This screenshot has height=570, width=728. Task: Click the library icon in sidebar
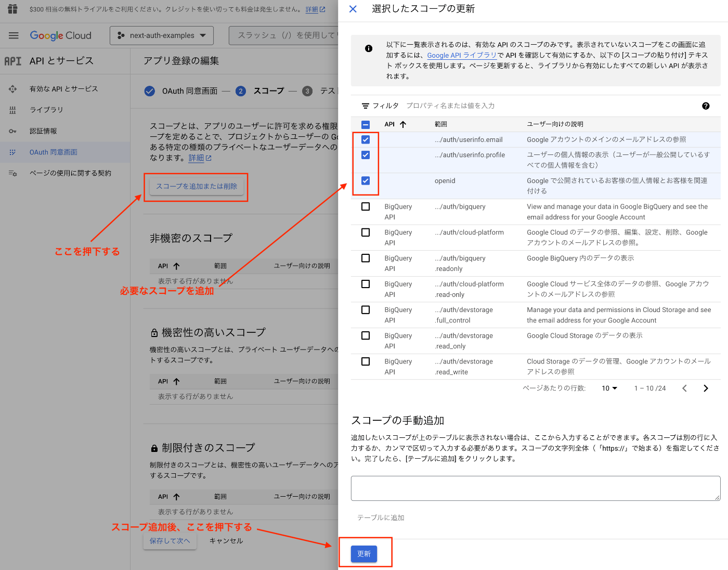tap(12, 110)
